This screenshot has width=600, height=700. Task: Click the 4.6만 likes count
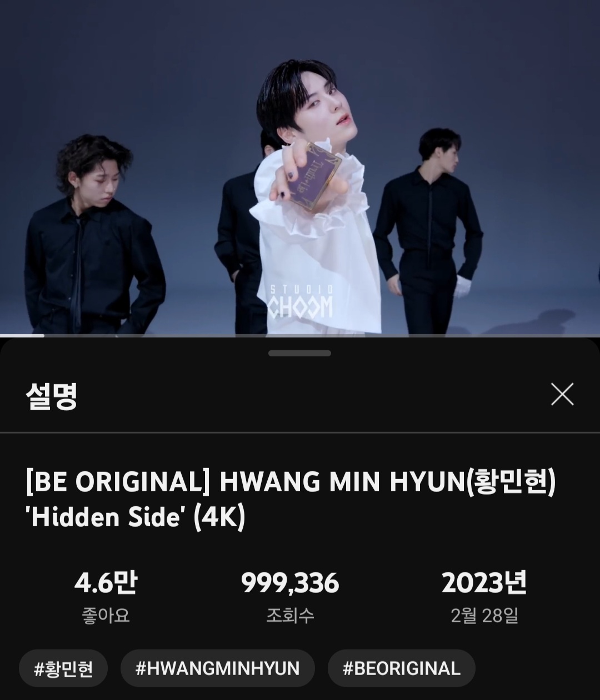106,583
